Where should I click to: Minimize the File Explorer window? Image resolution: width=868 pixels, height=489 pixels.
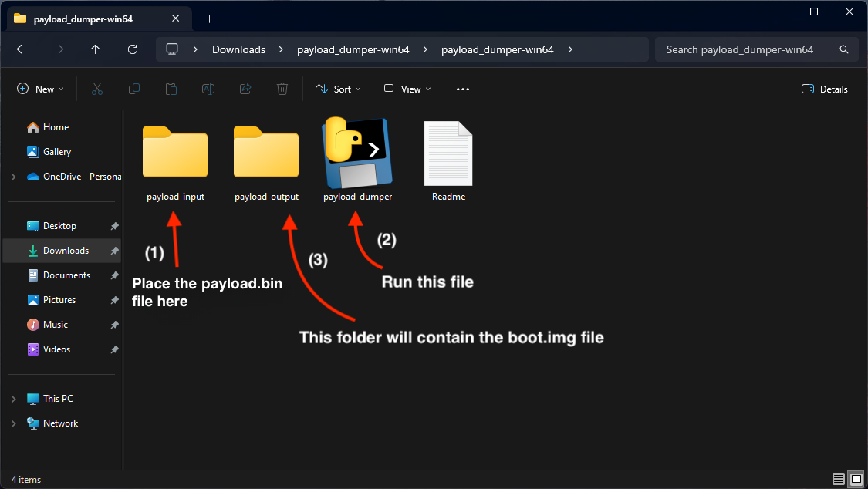(x=779, y=12)
